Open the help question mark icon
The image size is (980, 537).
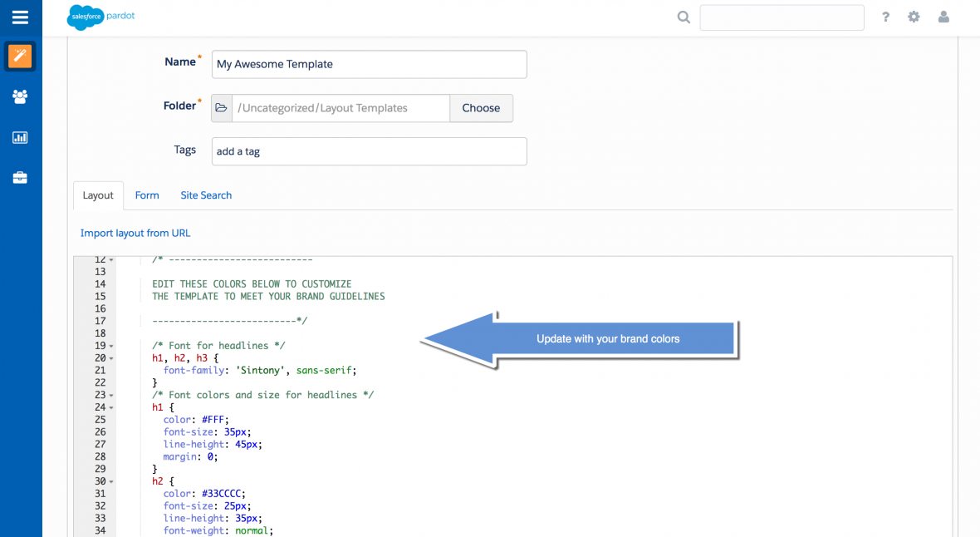point(886,17)
